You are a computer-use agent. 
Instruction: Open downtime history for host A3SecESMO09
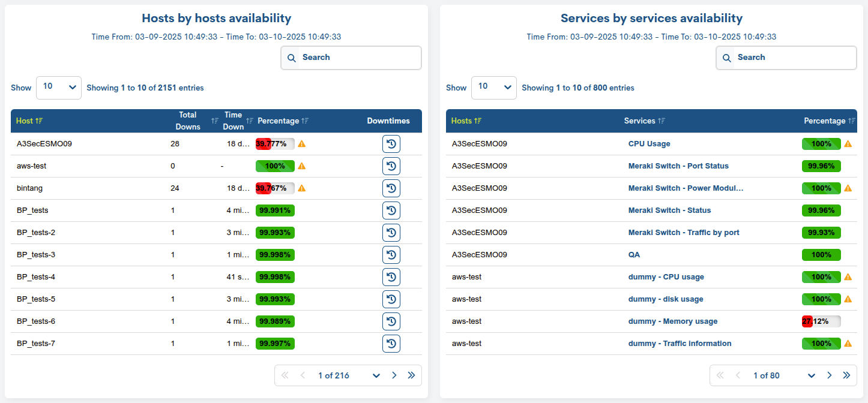point(391,143)
